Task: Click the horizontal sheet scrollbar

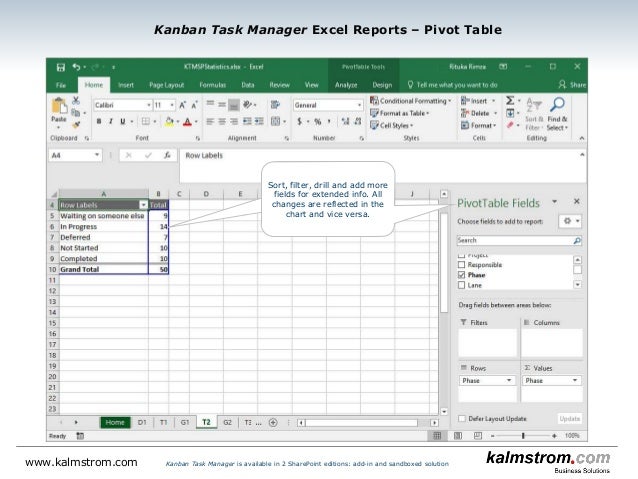Action: tap(361, 423)
